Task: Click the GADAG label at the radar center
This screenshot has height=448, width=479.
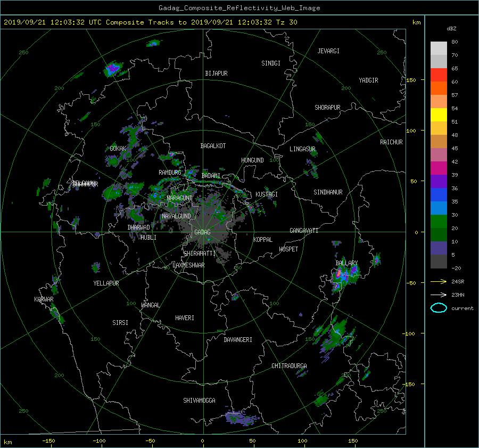Action: (x=202, y=232)
